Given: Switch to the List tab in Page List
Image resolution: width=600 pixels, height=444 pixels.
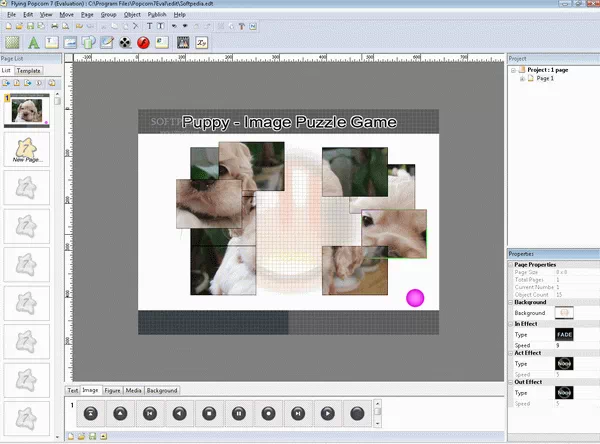Looking at the screenshot, I should (x=6, y=70).
